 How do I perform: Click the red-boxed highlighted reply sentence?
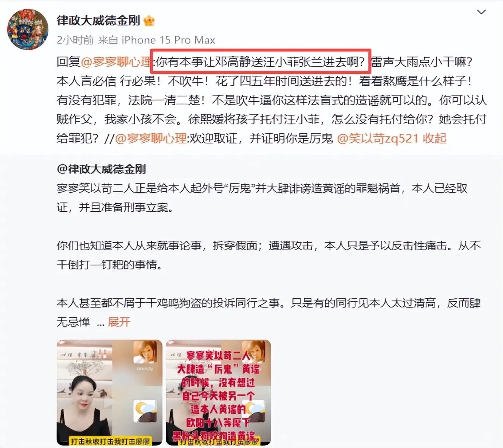(261, 62)
